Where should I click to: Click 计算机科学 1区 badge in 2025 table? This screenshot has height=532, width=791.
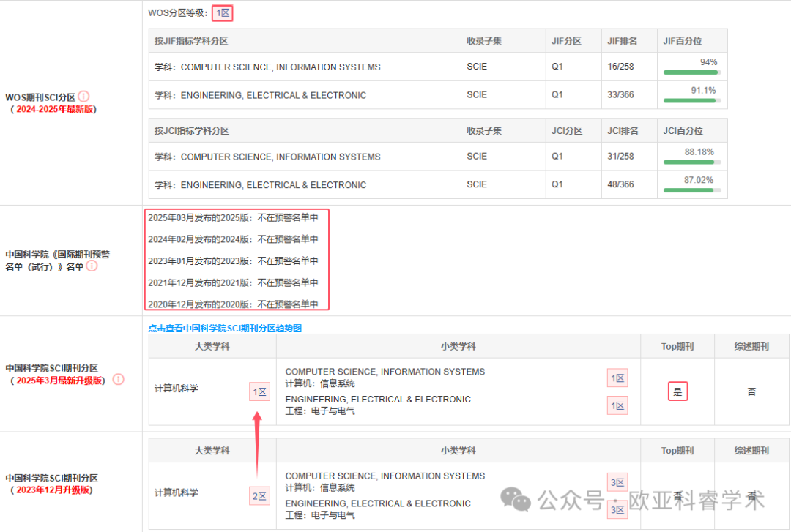(x=259, y=391)
